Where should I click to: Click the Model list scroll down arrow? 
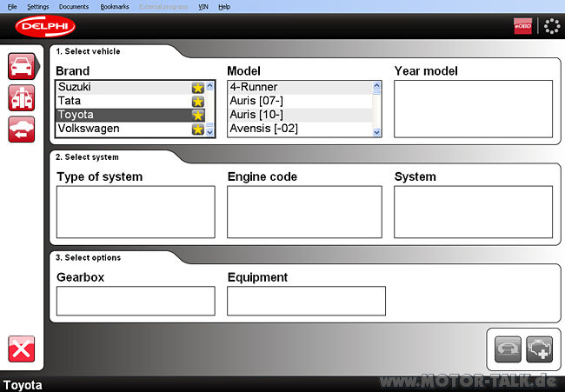coord(376,132)
